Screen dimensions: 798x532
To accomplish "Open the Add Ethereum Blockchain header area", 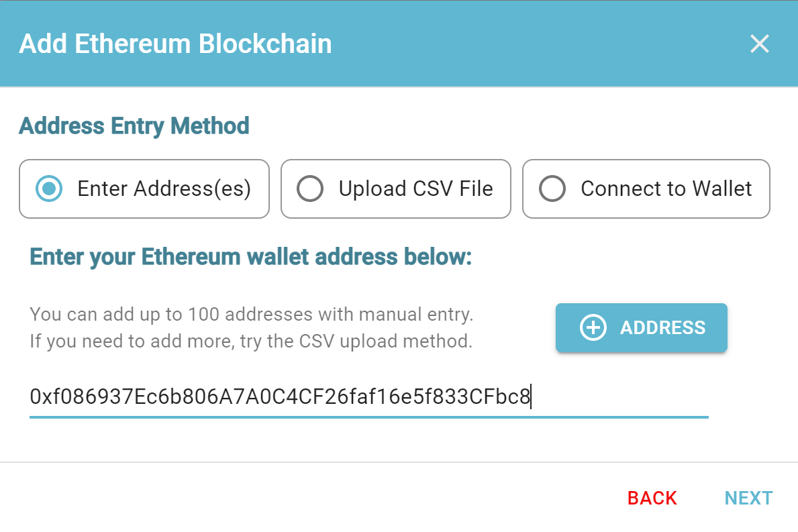I will 175,44.
